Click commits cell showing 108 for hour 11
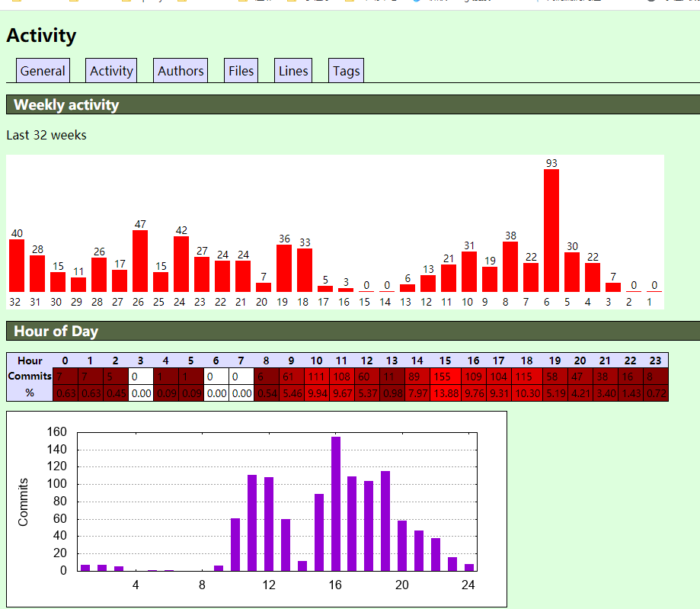 pos(342,377)
